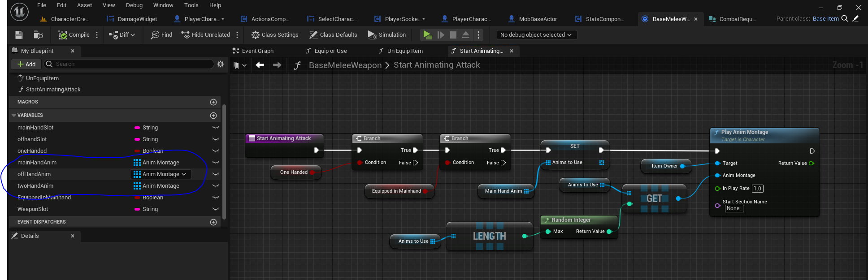Screen dimensions: 868x280
Task: Toggle visibility eye for twoHandAnim variable
Action: pos(216,186)
